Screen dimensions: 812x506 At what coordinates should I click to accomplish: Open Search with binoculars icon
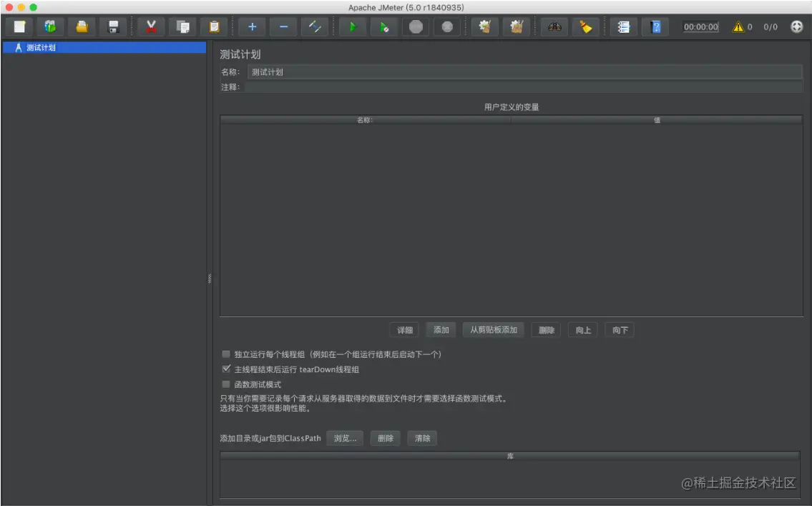[554, 27]
